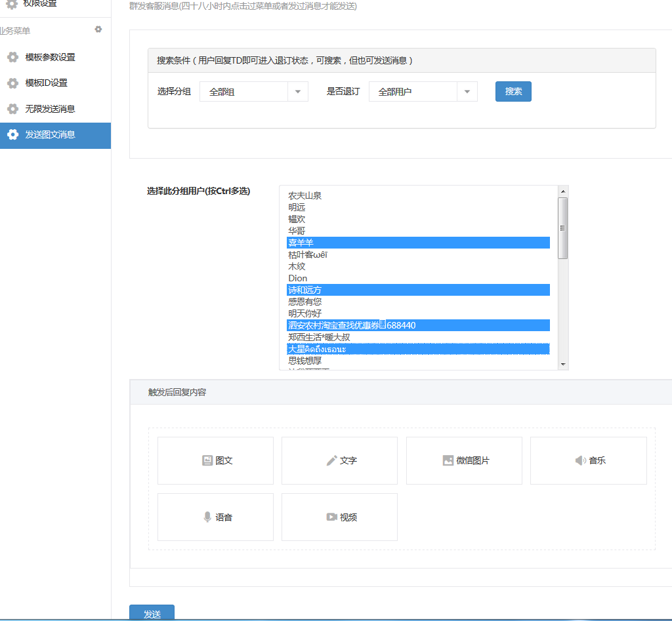Click the user list scrollbar thumb
The image size is (672, 621).
563,228
